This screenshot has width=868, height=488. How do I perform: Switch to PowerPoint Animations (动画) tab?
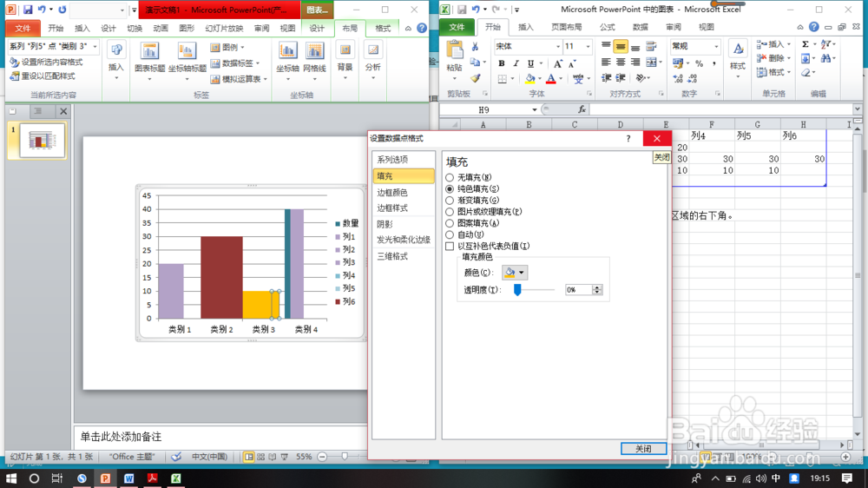click(161, 29)
